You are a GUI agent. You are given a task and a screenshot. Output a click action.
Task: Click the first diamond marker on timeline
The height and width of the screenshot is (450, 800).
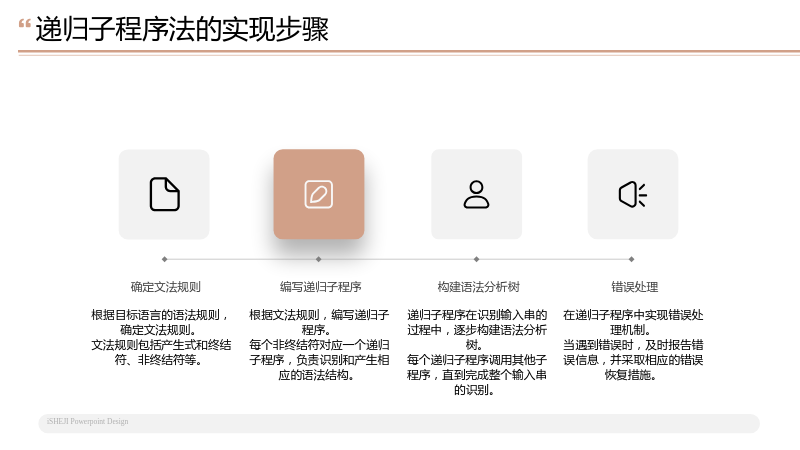click(x=164, y=259)
